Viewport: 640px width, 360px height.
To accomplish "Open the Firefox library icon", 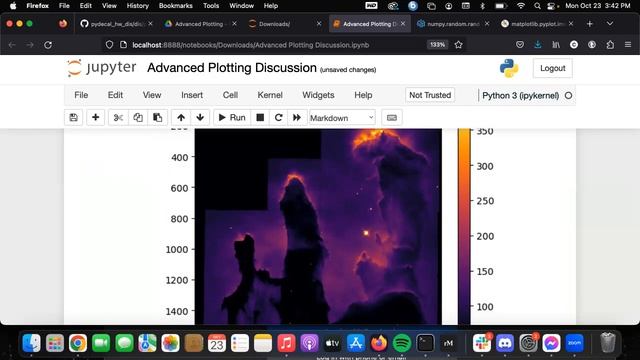I will (556, 45).
